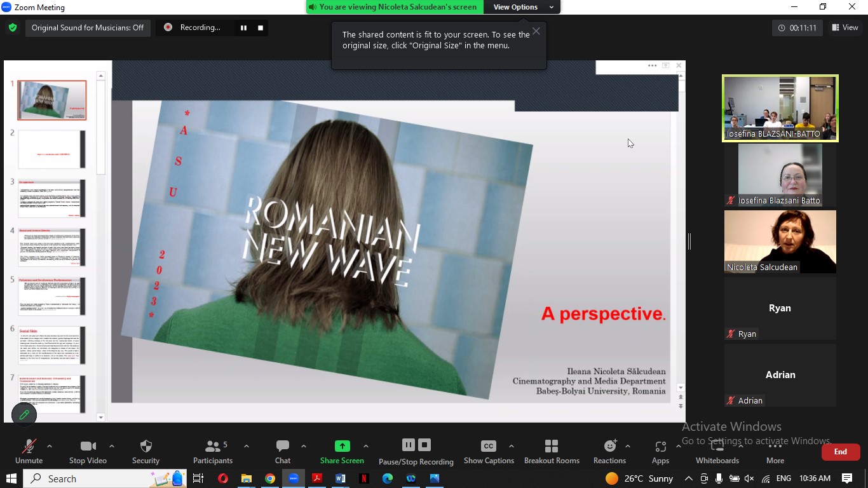The image size is (868, 488).
Task: Click the green annotate pencil button
Action: 24,415
